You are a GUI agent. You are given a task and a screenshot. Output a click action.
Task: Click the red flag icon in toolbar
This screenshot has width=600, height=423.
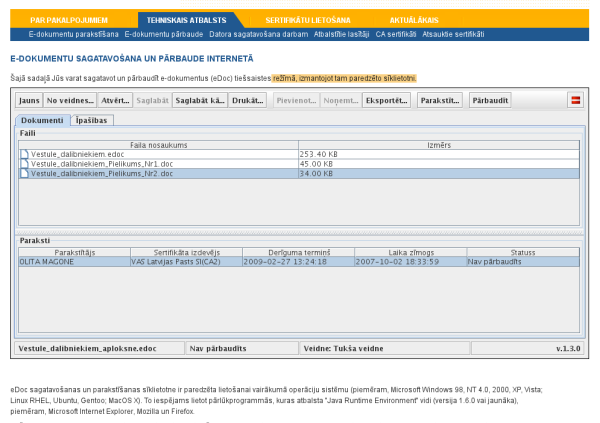[576, 100]
